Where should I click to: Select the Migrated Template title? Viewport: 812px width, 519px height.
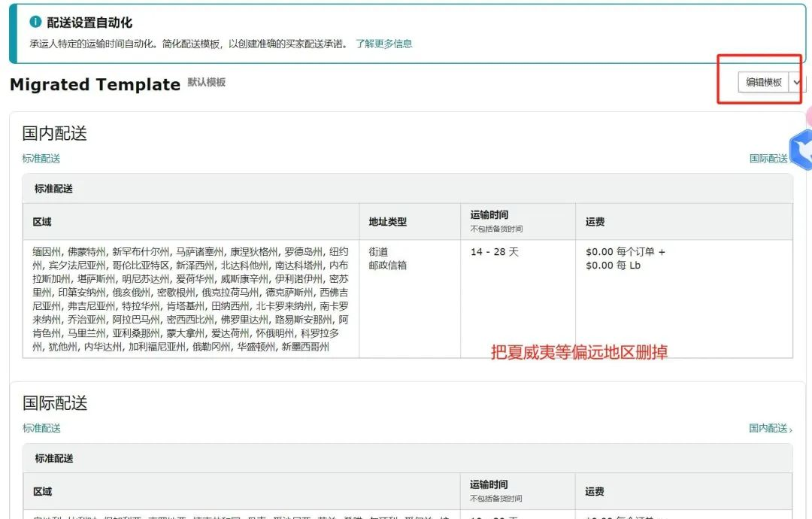(95, 84)
